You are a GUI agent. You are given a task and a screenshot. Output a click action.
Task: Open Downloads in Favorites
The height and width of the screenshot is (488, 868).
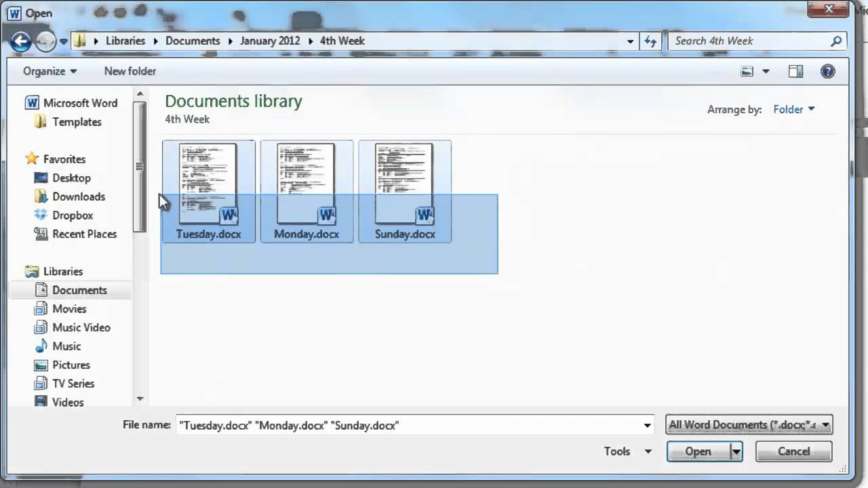coord(70,197)
